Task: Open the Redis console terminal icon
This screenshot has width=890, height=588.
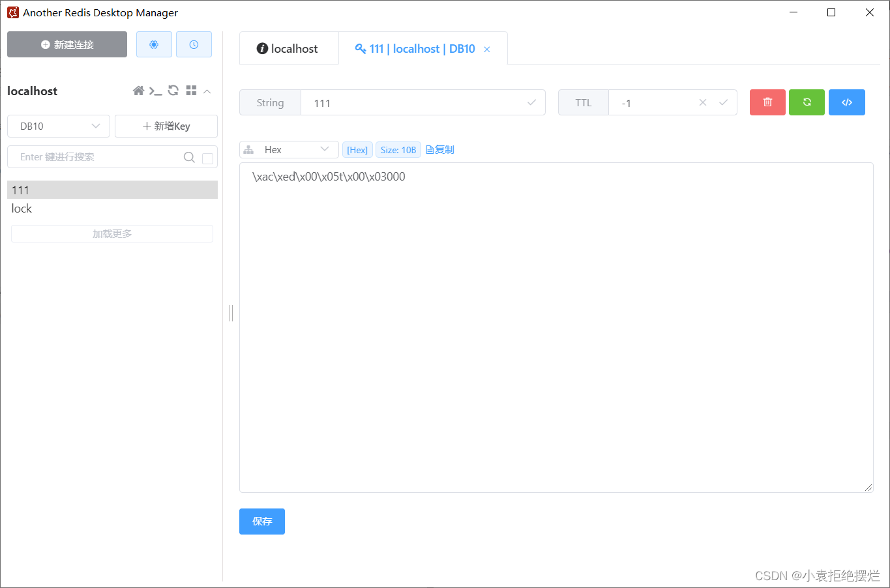Action: pos(155,91)
